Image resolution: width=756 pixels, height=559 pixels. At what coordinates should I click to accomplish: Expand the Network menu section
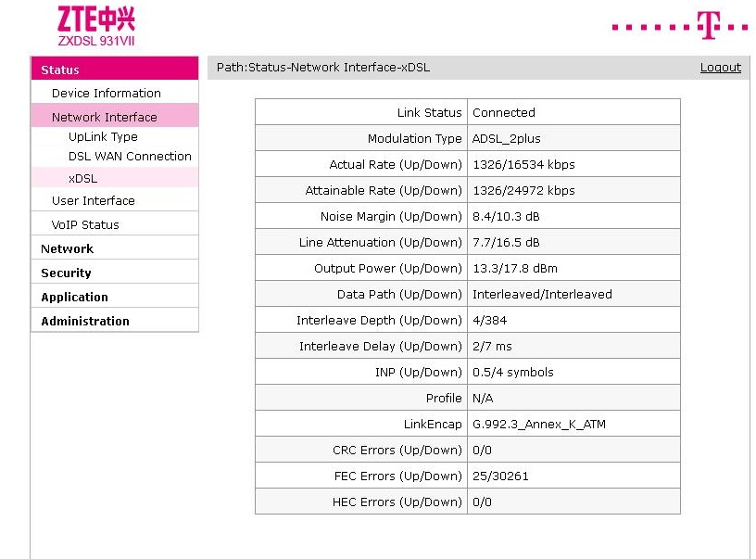pyautogui.click(x=67, y=248)
